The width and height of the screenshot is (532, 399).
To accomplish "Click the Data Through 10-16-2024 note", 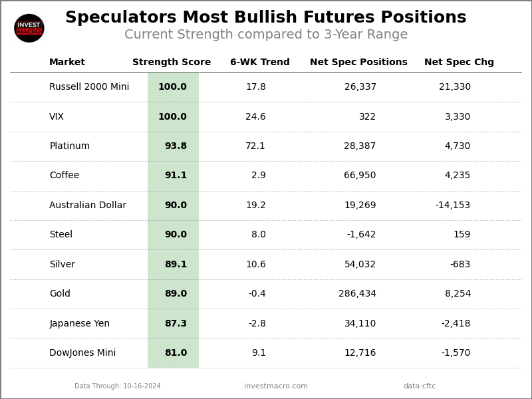I will pyautogui.click(x=118, y=386).
